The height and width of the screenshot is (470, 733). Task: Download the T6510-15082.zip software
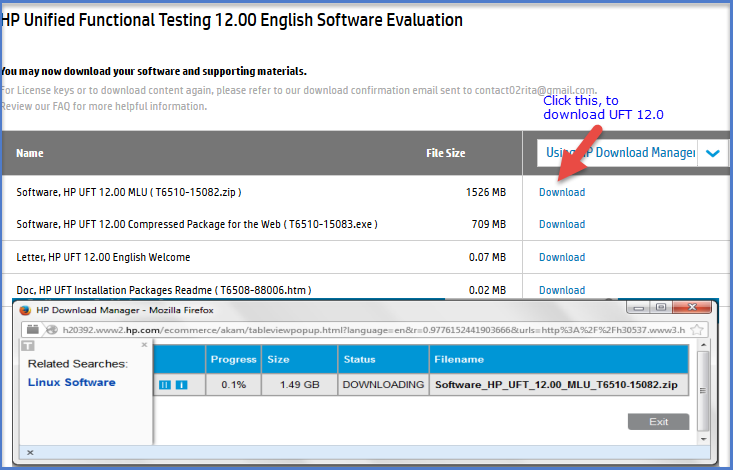click(x=562, y=192)
